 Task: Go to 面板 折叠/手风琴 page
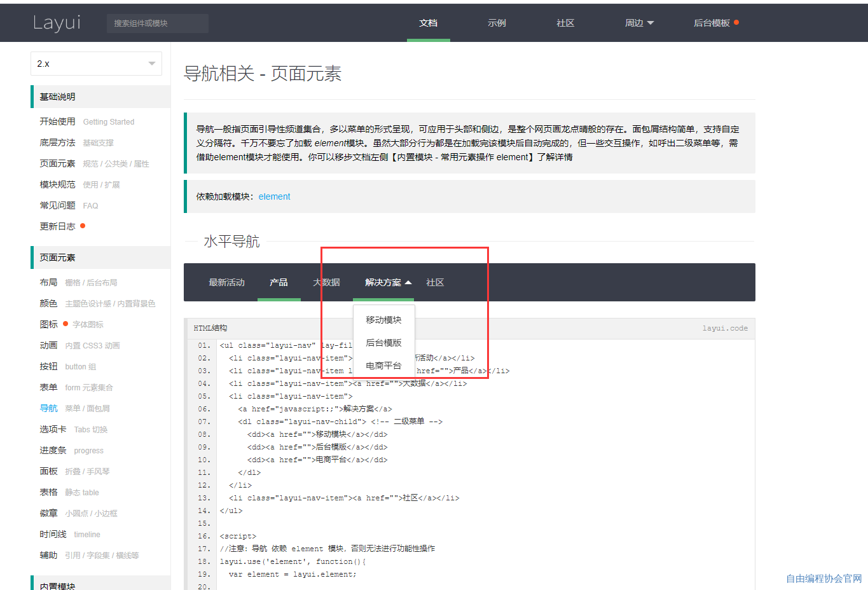pyautogui.click(x=75, y=471)
